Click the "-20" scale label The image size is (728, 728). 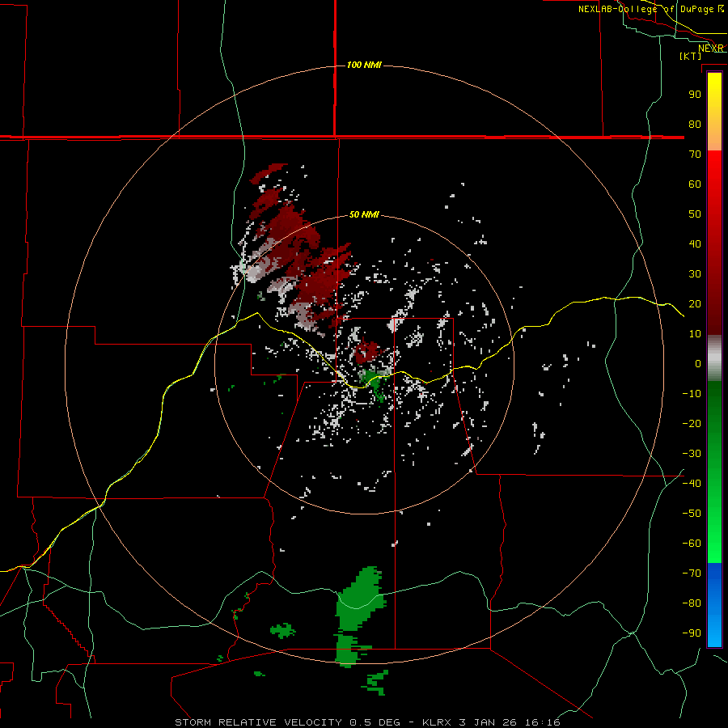pos(692,423)
